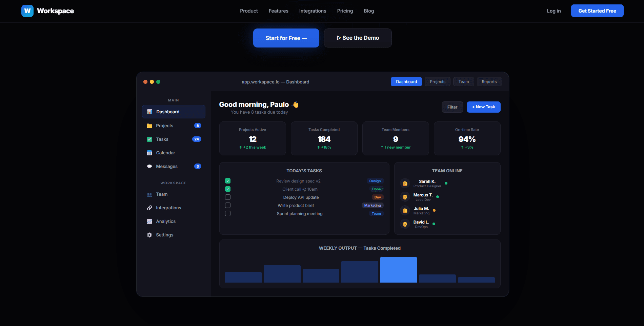Click the orange Dev tag

378,197
